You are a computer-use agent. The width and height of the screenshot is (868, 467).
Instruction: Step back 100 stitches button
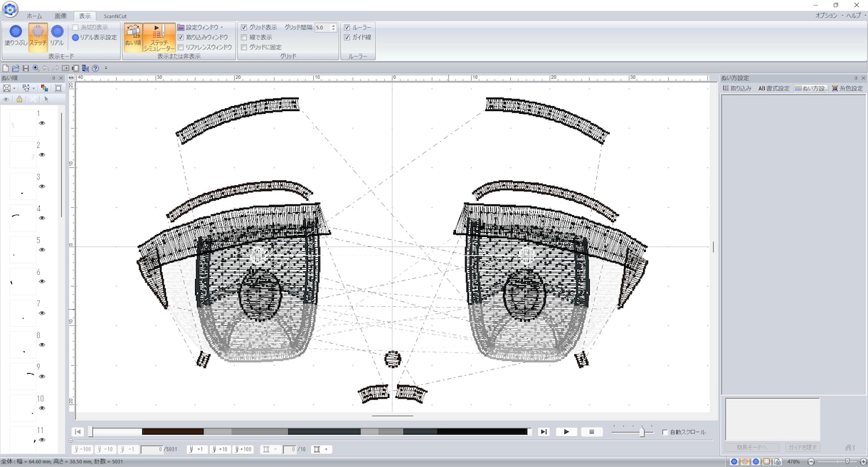tap(83, 449)
